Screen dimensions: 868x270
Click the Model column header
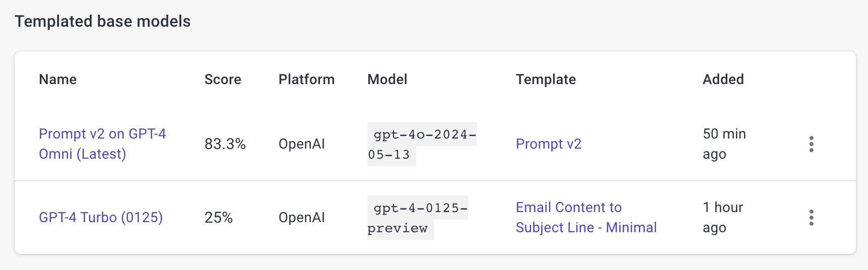[x=387, y=80]
